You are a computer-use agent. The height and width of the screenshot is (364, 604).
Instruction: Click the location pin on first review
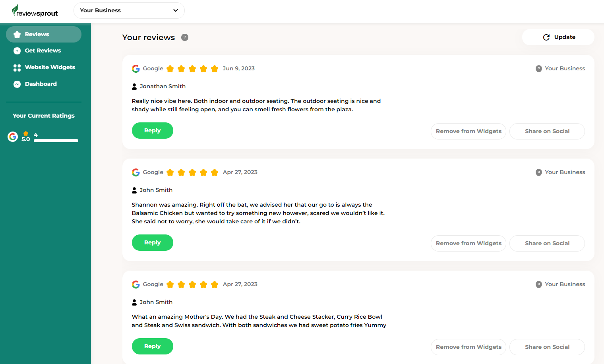539,69
